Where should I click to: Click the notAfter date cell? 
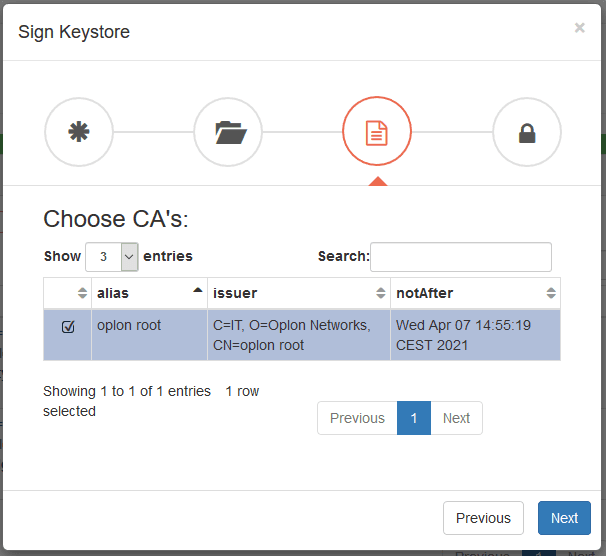[x=475, y=335]
